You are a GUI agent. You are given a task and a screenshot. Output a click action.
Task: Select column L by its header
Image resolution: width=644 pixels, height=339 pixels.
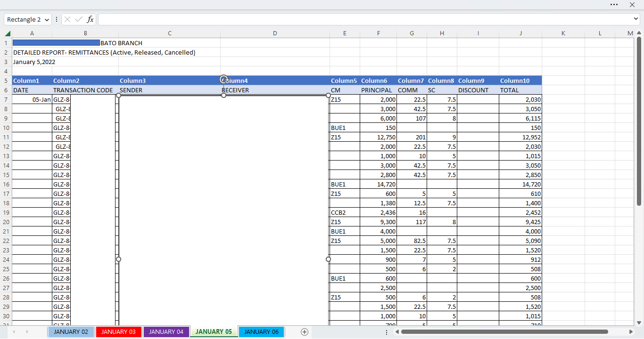(x=600, y=33)
